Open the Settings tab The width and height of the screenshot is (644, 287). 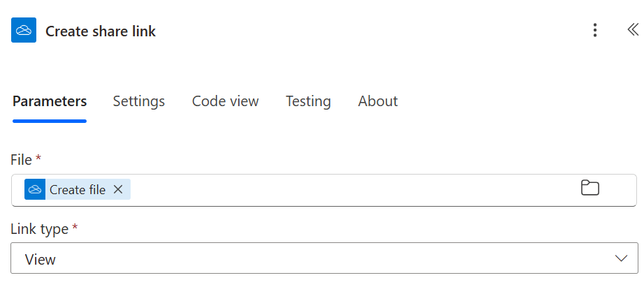(139, 101)
